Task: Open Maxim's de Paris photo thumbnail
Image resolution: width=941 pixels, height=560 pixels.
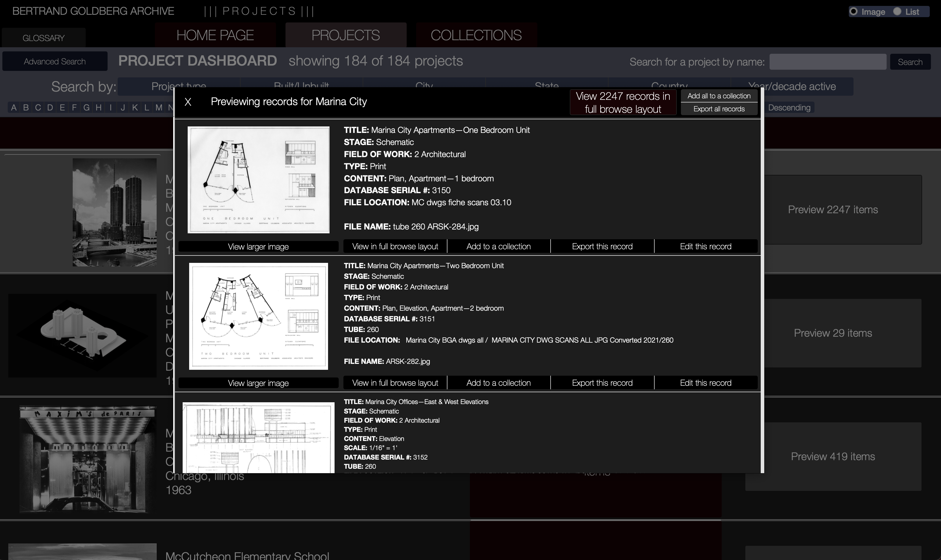Action: 87,460
